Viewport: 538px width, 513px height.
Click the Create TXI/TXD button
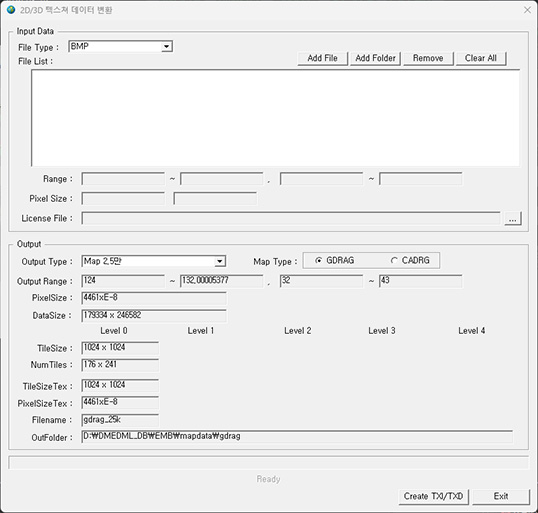(x=433, y=497)
